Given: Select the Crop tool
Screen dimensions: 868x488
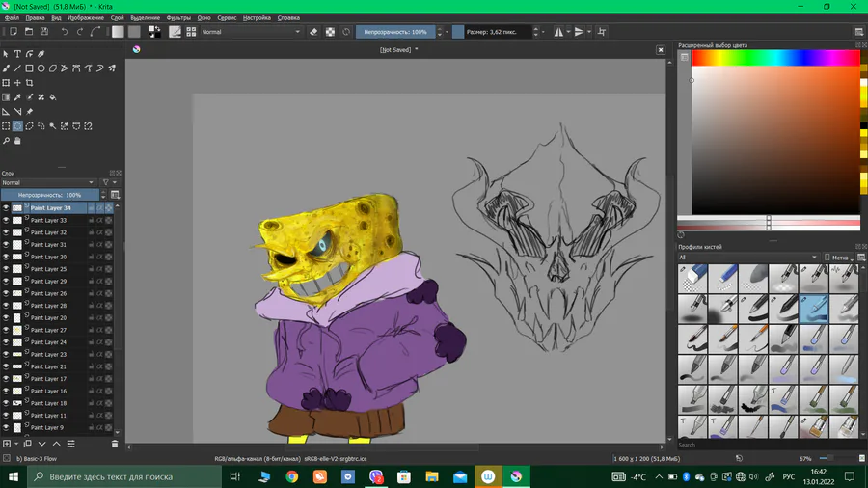Looking at the screenshot, I should pyautogui.click(x=29, y=83).
